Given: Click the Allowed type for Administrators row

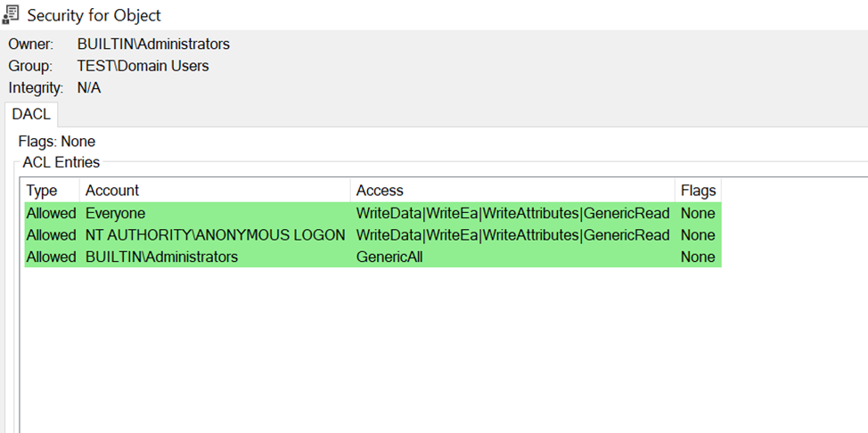Looking at the screenshot, I should 51,257.
